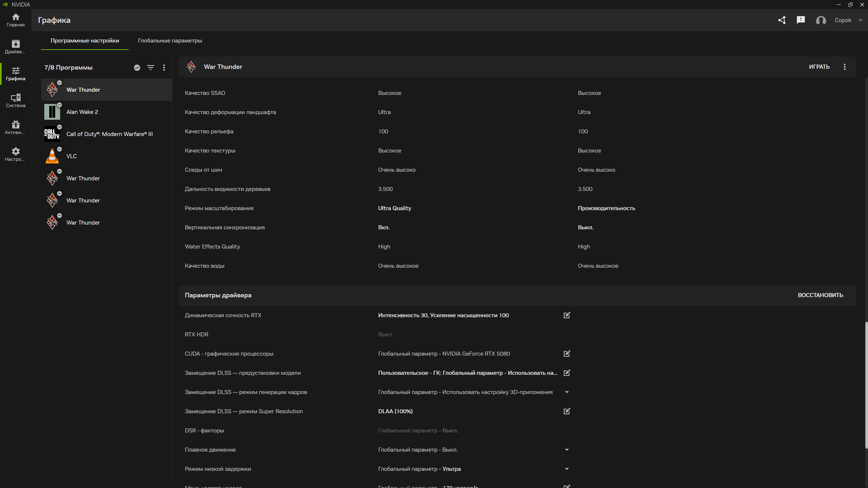Click the ИГРАТЬ button
Screen dimensions: 868x488
819,67
